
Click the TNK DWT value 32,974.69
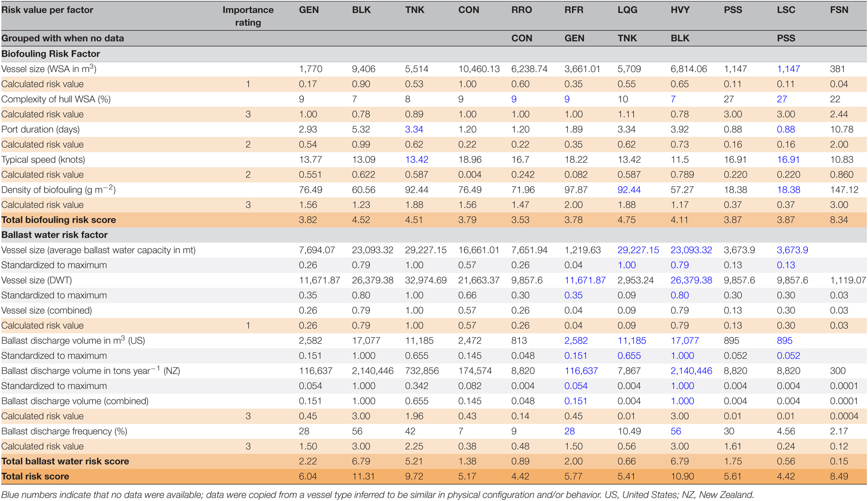coord(426,280)
